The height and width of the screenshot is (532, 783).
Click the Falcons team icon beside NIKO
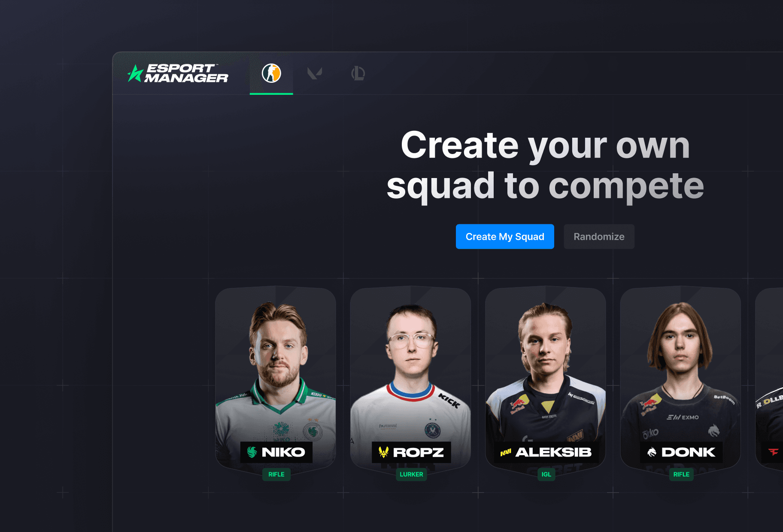pos(252,452)
